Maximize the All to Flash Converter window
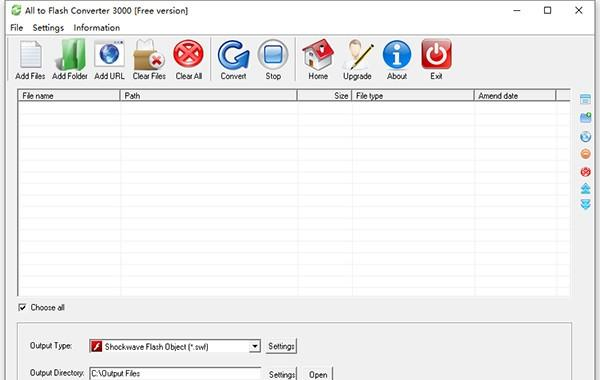The width and height of the screenshot is (600, 380). pyautogui.click(x=548, y=10)
